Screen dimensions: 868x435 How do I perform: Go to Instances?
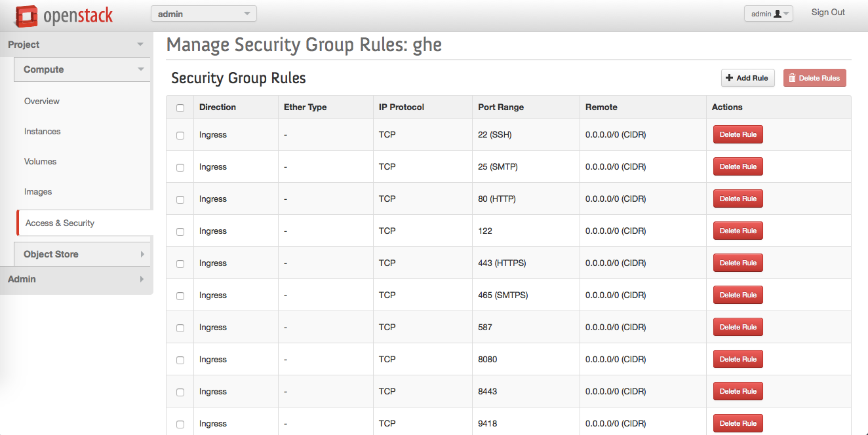43,132
